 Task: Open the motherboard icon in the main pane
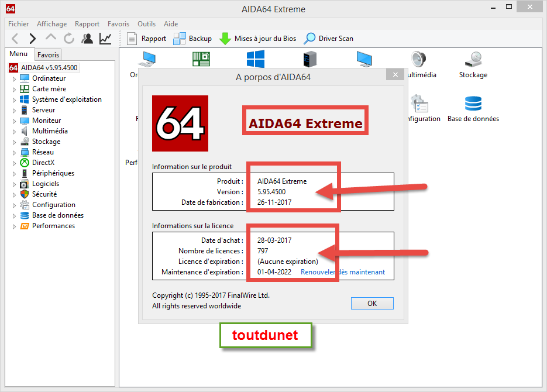point(201,59)
